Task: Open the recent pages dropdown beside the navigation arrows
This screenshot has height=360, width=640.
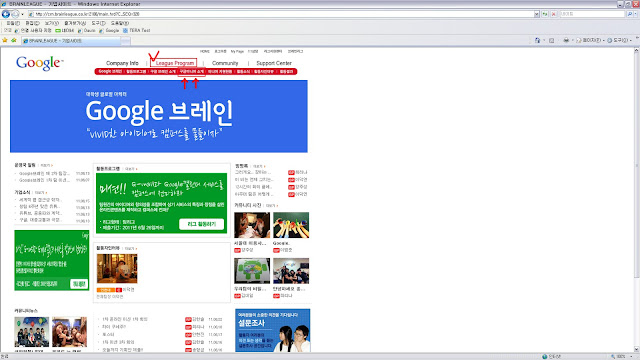Action: point(22,14)
